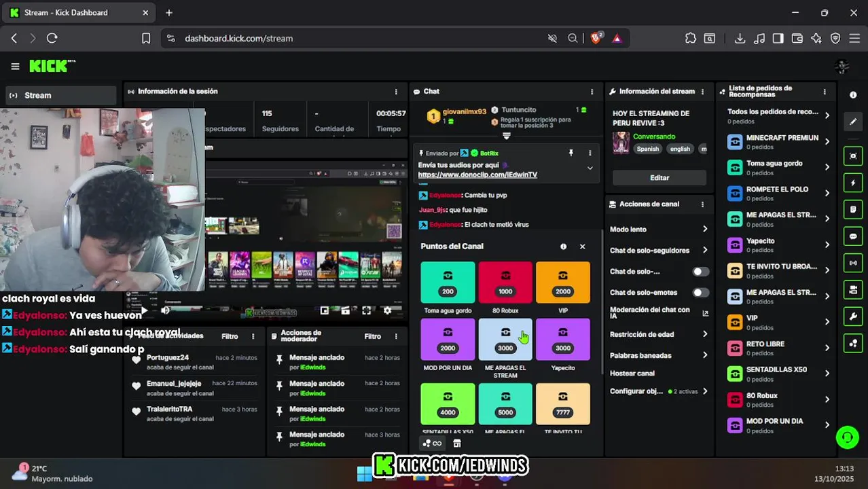Switch to Stream - Kick Dashboard browser tab
The image size is (868, 489).
[80, 12]
